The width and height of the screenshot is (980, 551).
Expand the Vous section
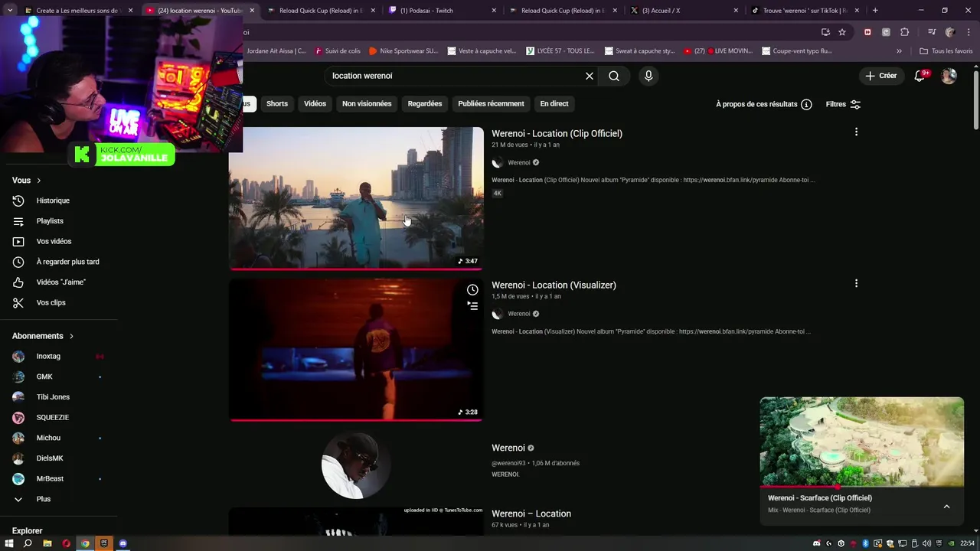(28, 181)
